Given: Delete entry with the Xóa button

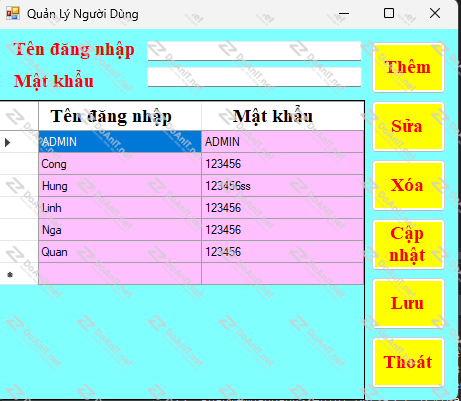Looking at the screenshot, I should pos(408,186).
